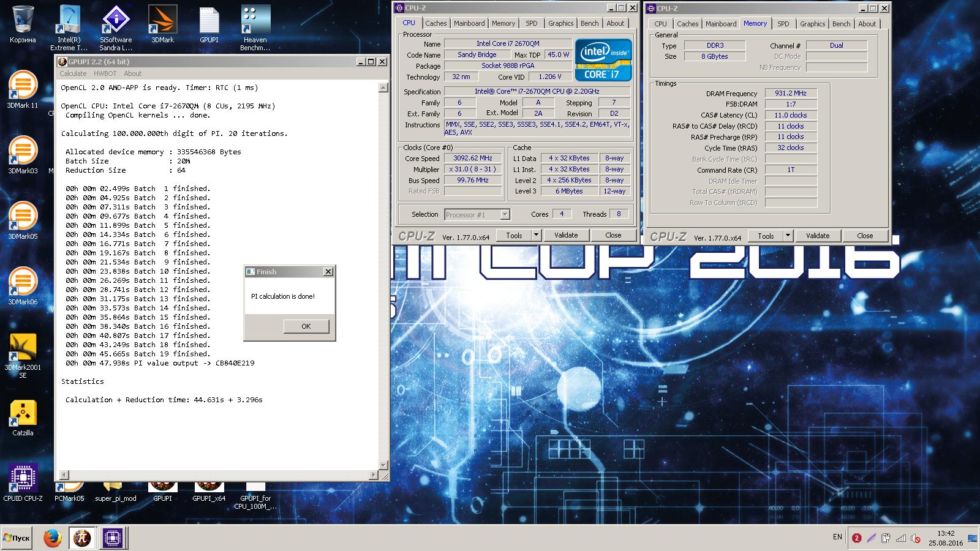Open GPUPI_for CPU_100M desktop file
This screenshot has height=551, width=980.
click(x=255, y=495)
